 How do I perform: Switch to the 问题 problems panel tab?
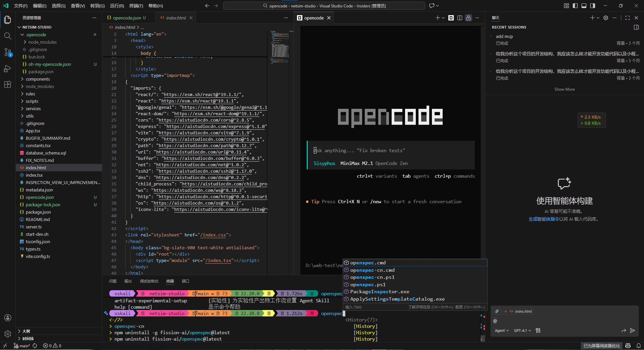[x=113, y=281]
